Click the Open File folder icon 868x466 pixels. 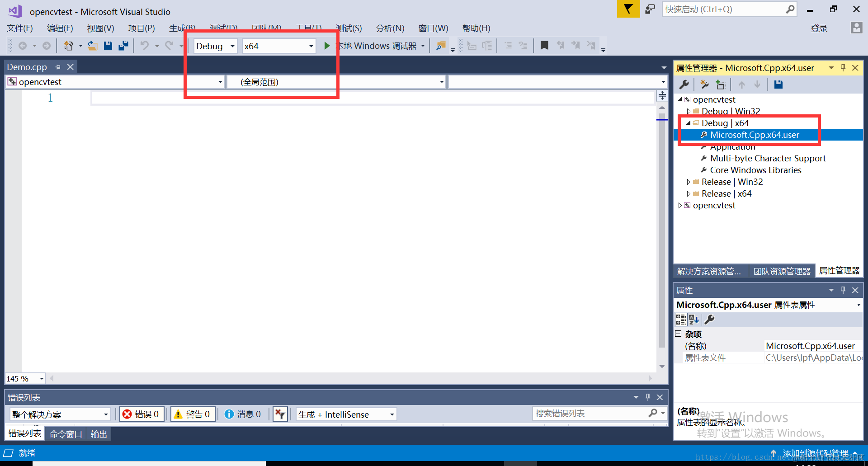[93, 46]
